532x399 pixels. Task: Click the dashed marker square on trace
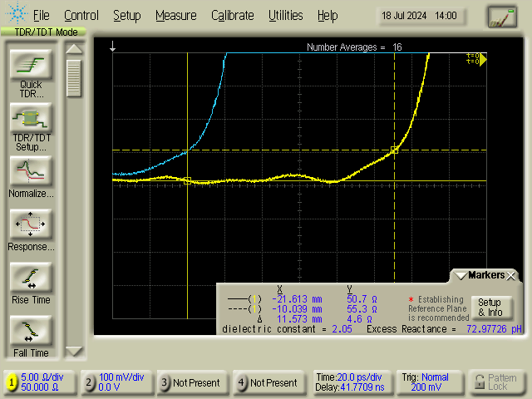[x=394, y=150]
